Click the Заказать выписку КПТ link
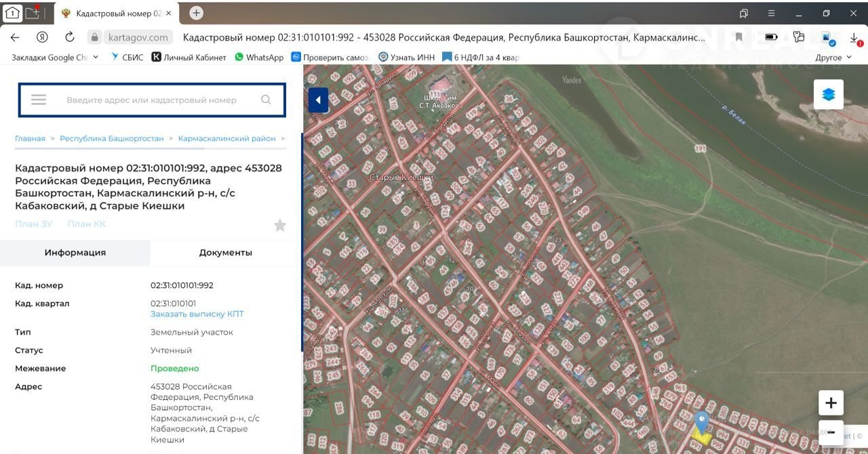Viewport: 868px width, 454px height. [197, 314]
